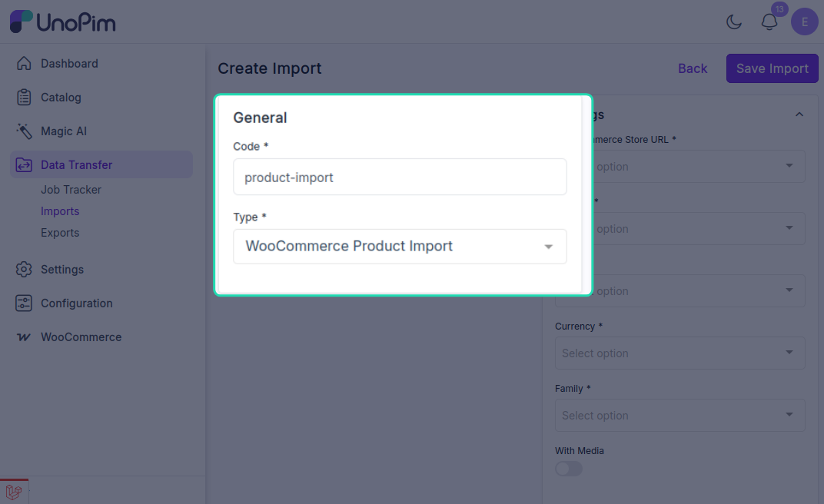
Task: Collapse the settings panel chevron
Action: click(x=799, y=114)
